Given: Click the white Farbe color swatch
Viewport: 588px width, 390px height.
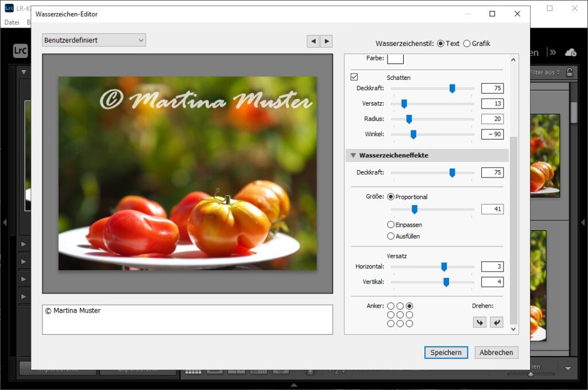Looking at the screenshot, I should point(395,59).
